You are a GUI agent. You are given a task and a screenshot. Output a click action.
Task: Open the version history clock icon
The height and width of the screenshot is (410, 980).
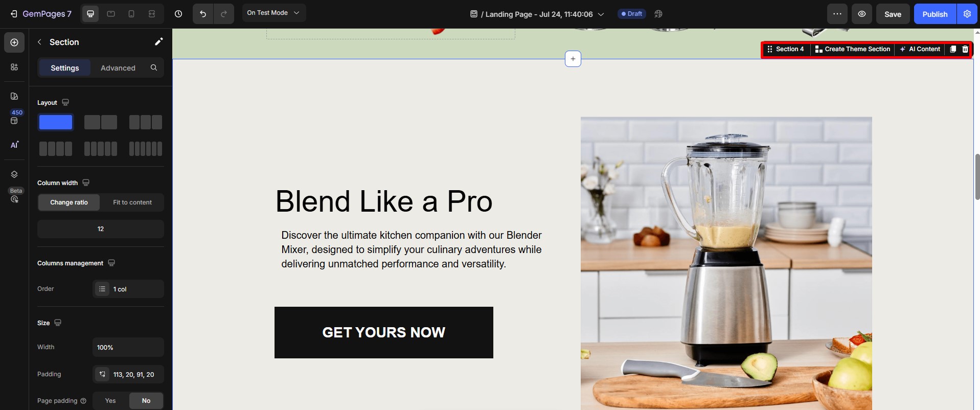tap(178, 14)
